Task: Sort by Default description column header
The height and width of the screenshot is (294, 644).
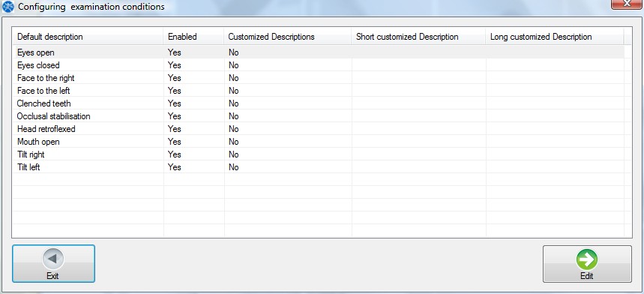Action: pyautogui.click(x=88, y=37)
